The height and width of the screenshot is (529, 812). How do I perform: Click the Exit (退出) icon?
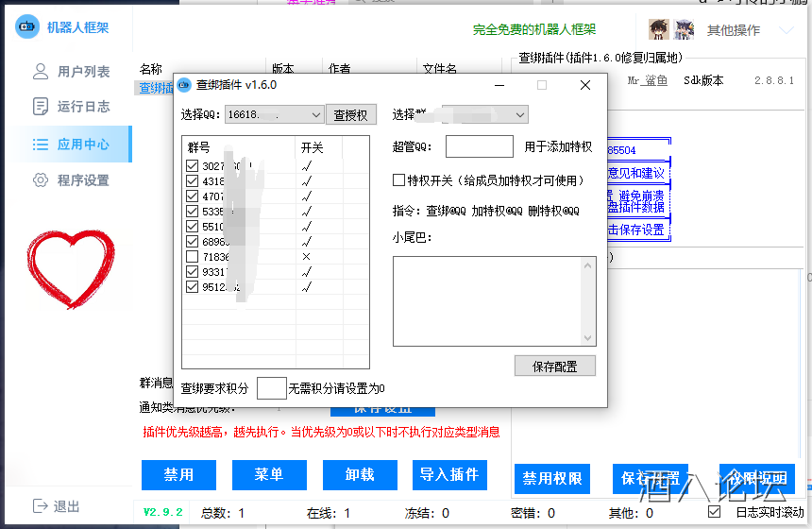tap(41, 506)
